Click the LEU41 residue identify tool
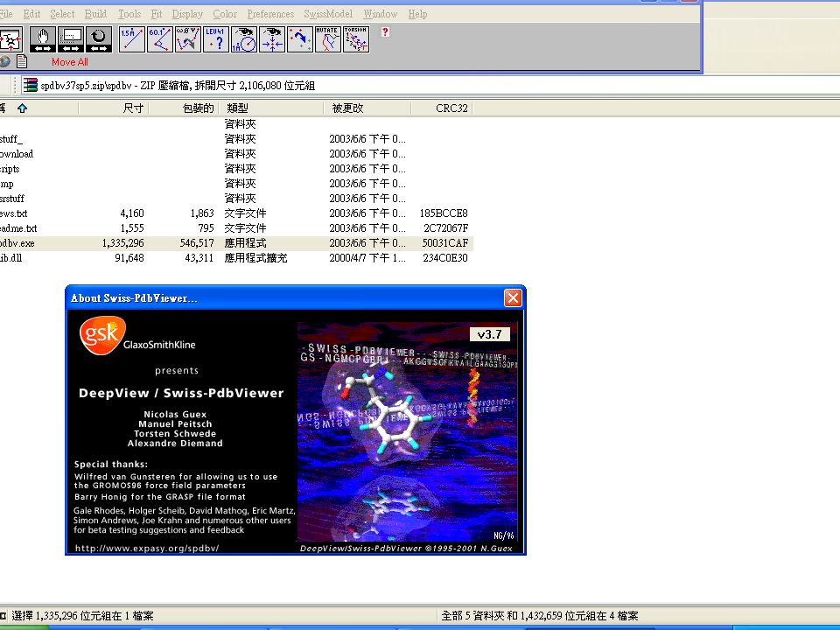Screen dimensions: 840x630 (x=216, y=39)
